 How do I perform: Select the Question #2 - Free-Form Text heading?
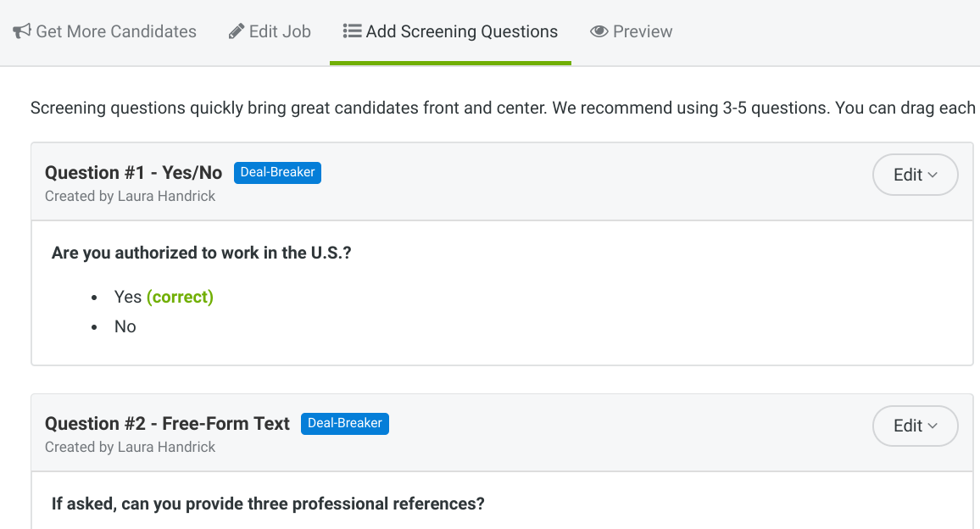pos(167,424)
